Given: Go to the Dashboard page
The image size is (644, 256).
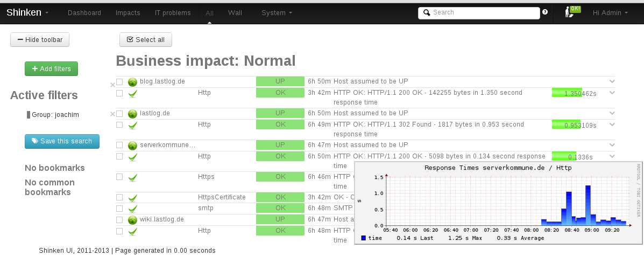Looking at the screenshot, I should pyautogui.click(x=84, y=12).
